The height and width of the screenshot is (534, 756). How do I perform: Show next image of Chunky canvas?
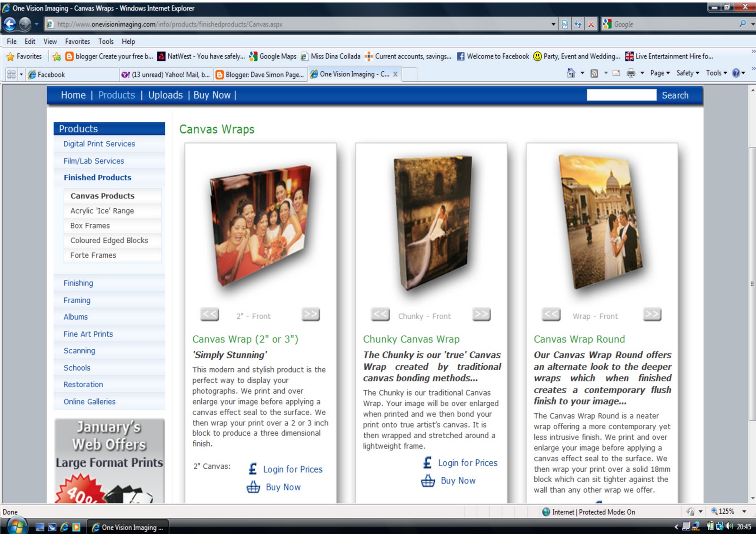(481, 314)
